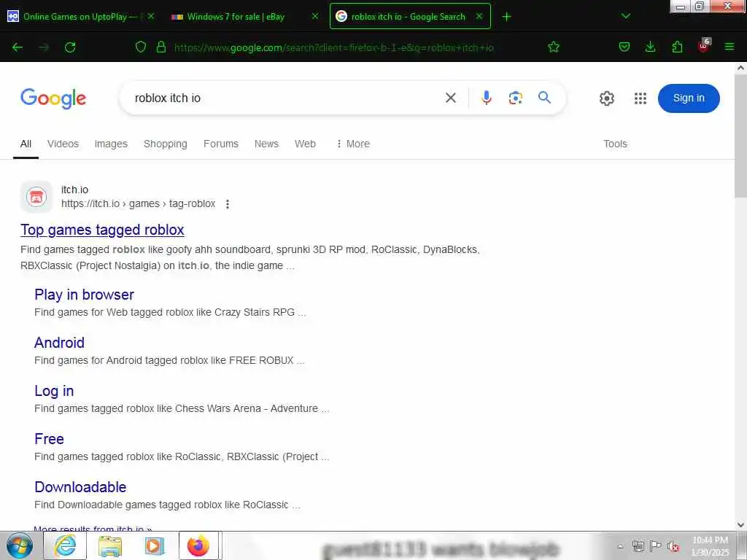Viewport: 747px width, 560px height.
Task: Click the Sign in button
Action: click(689, 98)
